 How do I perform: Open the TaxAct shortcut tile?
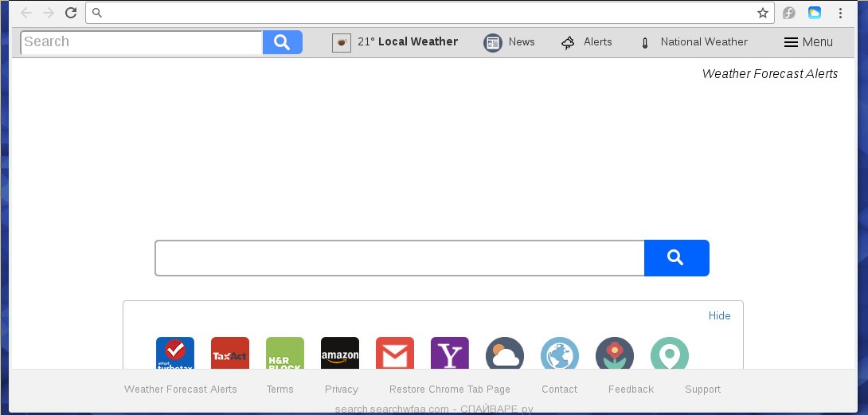tap(229, 353)
